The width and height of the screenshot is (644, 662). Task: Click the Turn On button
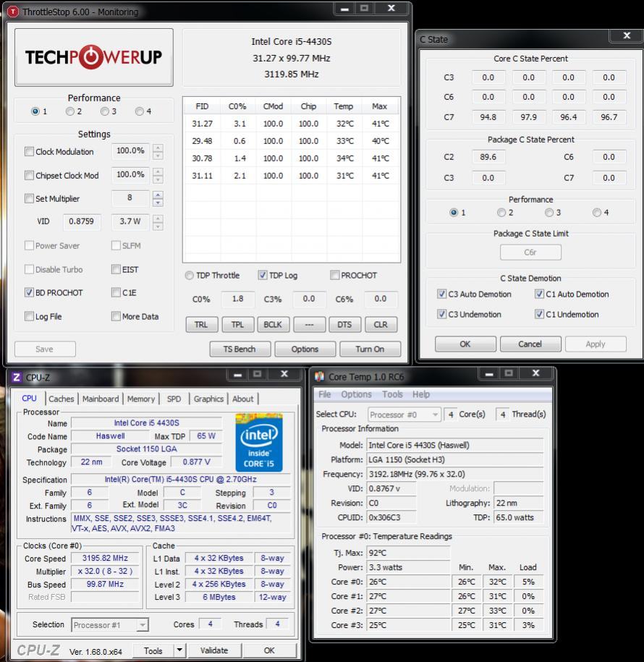click(370, 349)
